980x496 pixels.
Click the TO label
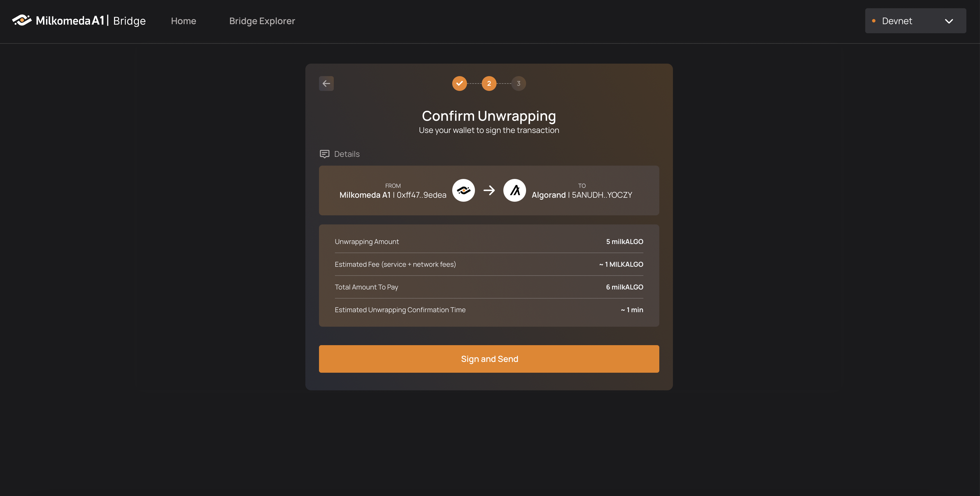(x=582, y=186)
